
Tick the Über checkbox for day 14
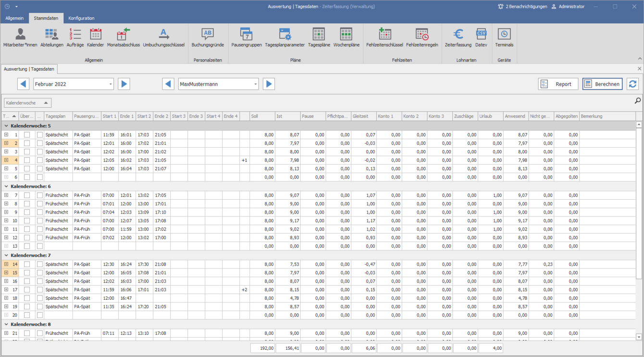(x=27, y=264)
